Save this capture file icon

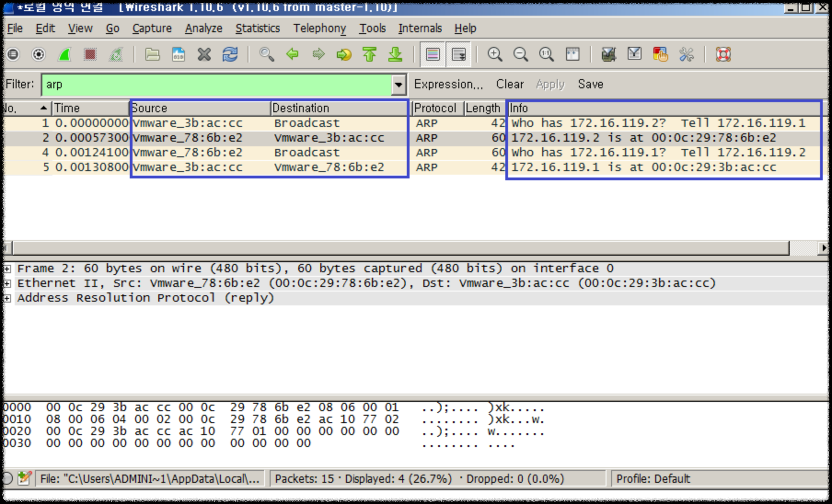pyautogui.click(x=178, y=55)
